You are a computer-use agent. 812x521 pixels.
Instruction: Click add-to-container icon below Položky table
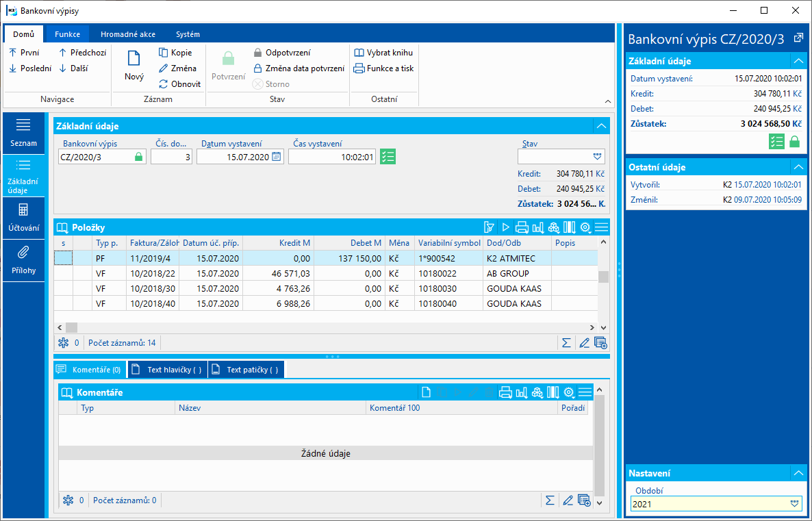[x=600, y=343]
